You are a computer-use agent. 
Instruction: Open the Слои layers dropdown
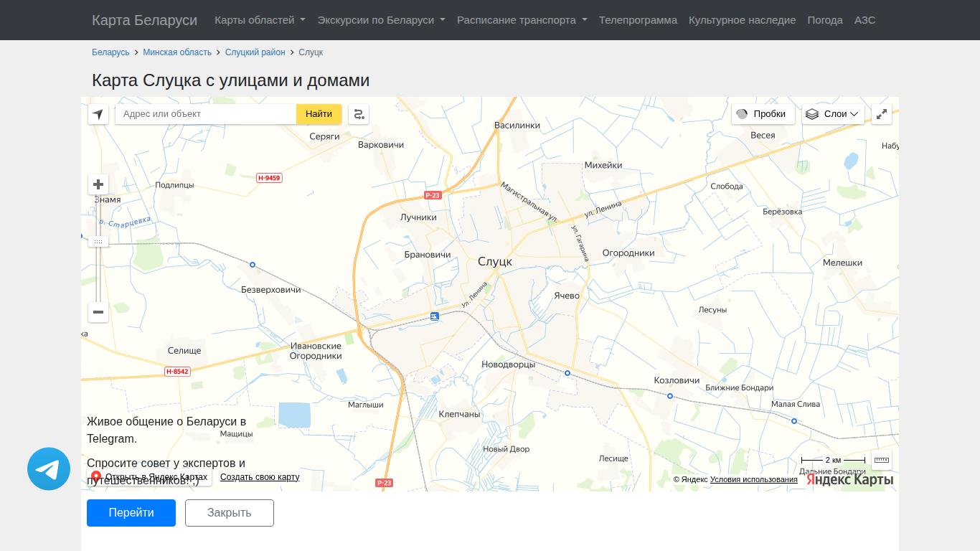(833, 114)
